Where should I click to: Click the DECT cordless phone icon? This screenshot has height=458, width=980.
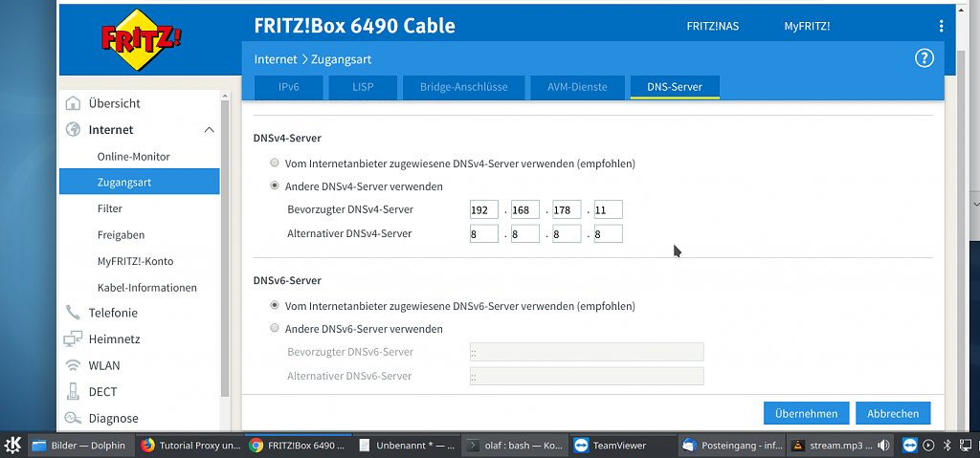pos(73,392)
